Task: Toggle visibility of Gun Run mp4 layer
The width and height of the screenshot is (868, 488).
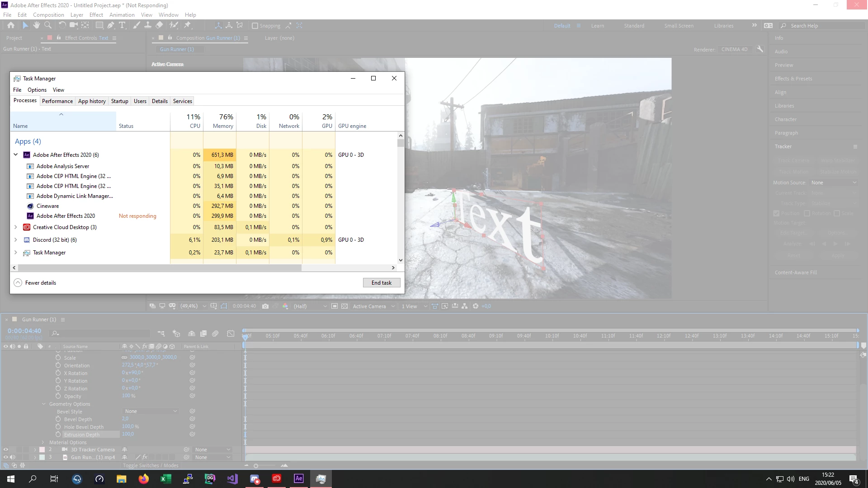Action: pos(6,457)
